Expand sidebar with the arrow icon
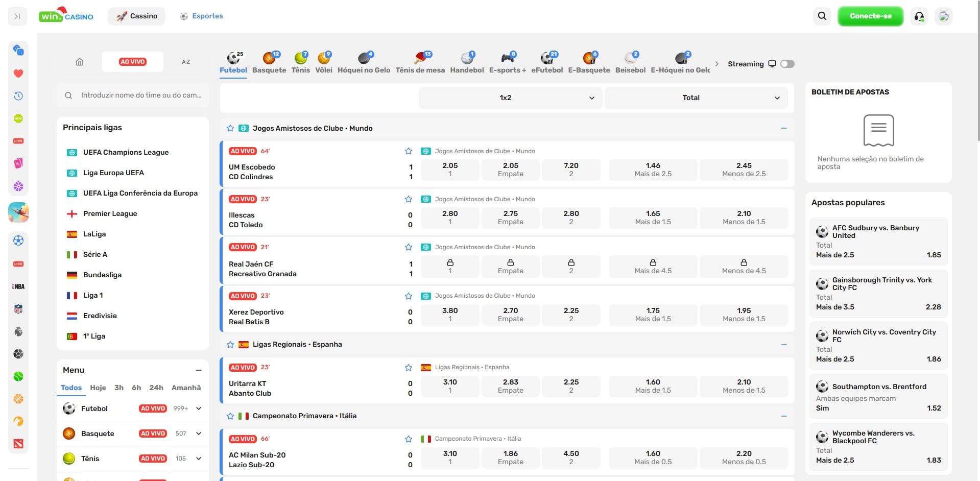This screenshot has width=980, height=481. (x=17, y=16)
